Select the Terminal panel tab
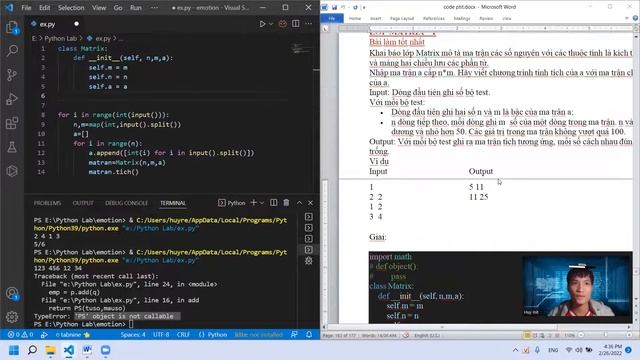This screenshot has height=360, width=640. (173, 203)
